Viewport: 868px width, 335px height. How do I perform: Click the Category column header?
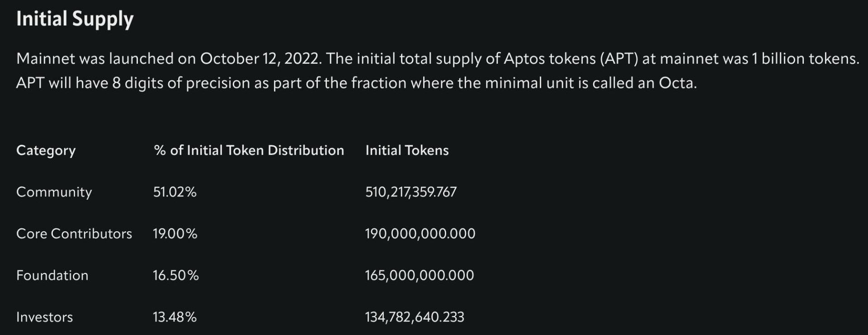(46, 151)
